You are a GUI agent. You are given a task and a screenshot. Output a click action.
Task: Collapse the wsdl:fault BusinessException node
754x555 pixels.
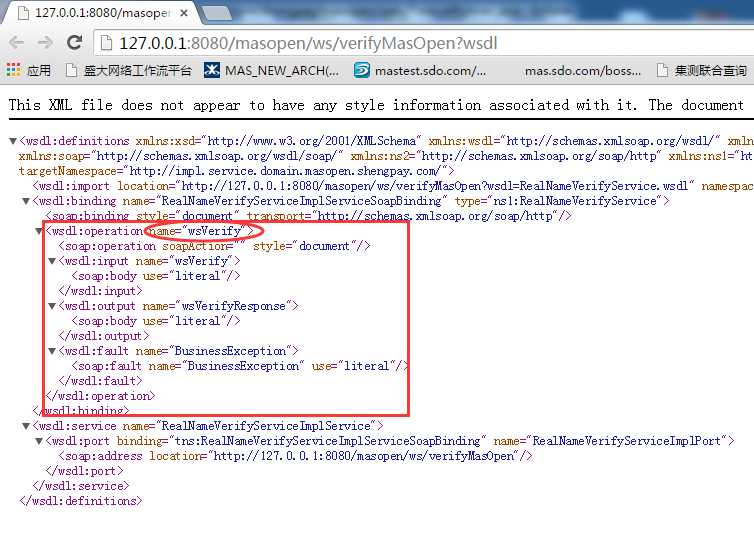tap(52, 351)
